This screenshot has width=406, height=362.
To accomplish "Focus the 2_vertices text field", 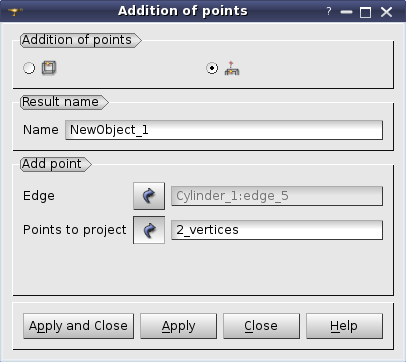I will (x=277, y=230).
